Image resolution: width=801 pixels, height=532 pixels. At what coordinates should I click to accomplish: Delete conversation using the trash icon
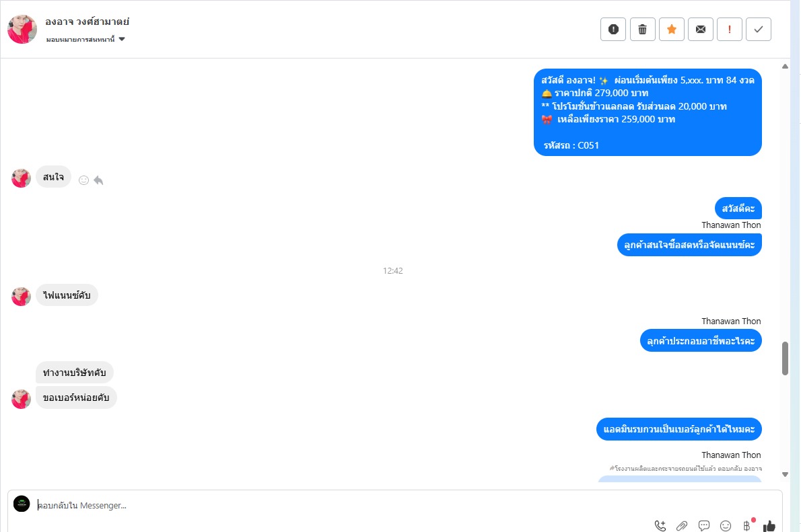(x=642, y=30)
